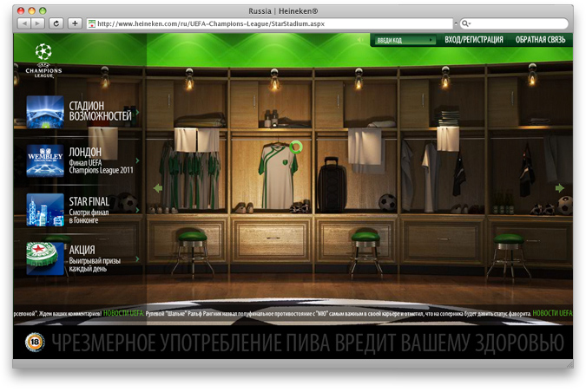
Task: Go back using the browser back arrow
Action: point(24,23)
